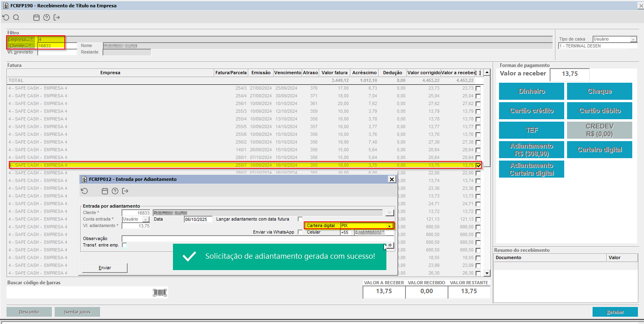Open the Carteira digital PIX dropdown

389,226
